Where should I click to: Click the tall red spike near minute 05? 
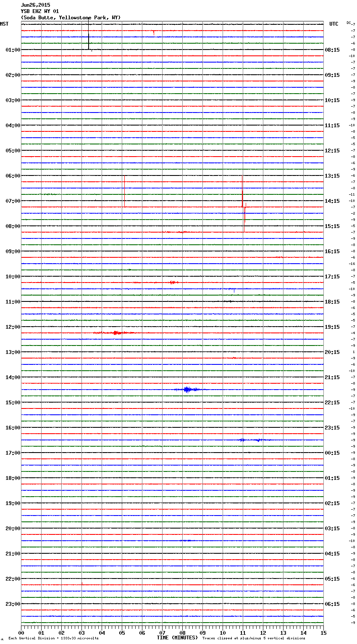pos(124,191)
